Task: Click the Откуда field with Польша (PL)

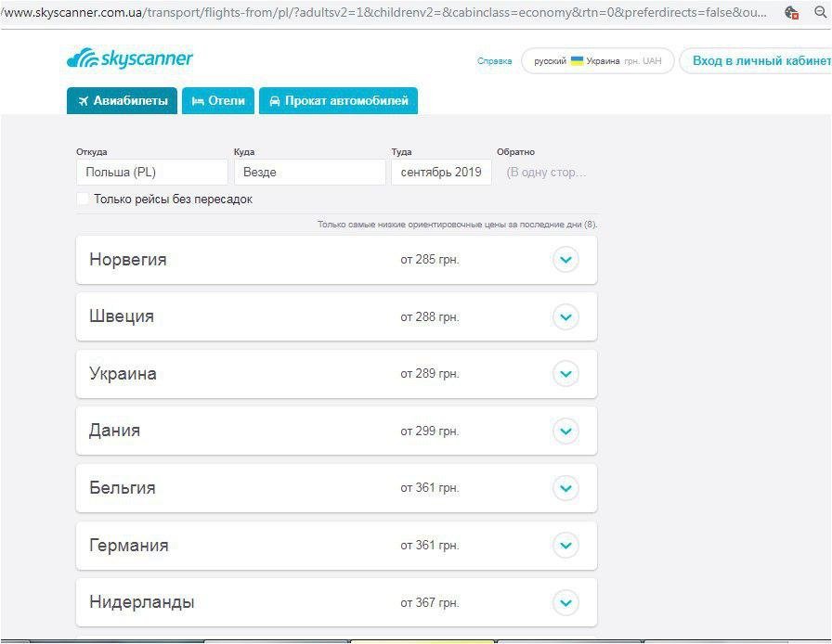Action: pos(151,172)
